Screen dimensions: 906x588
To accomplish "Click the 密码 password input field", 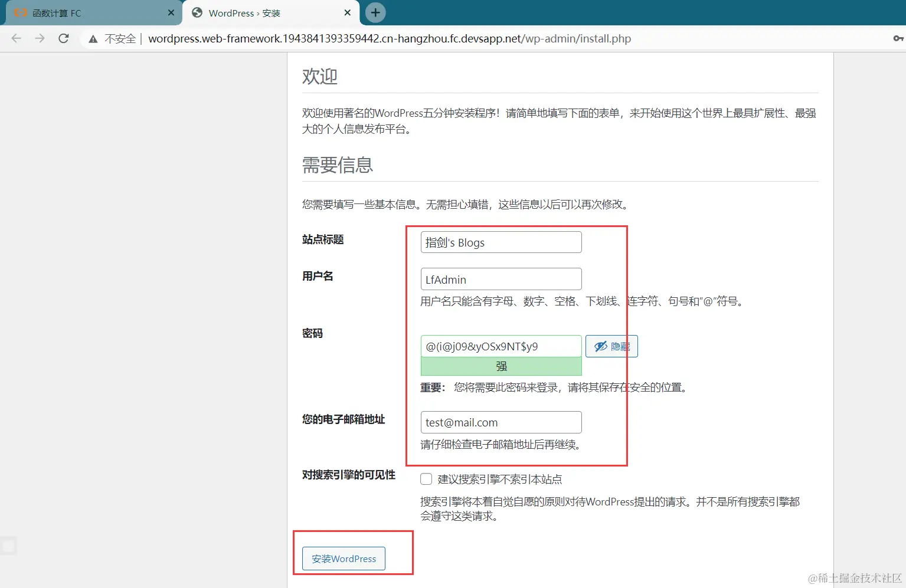I will coord(501,346).
